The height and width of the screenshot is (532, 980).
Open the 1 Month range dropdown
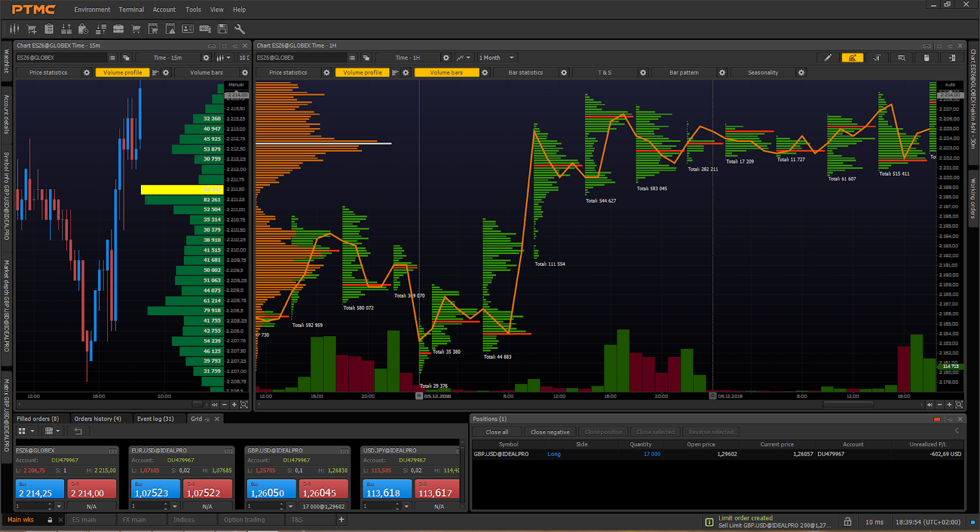point(497,58)
